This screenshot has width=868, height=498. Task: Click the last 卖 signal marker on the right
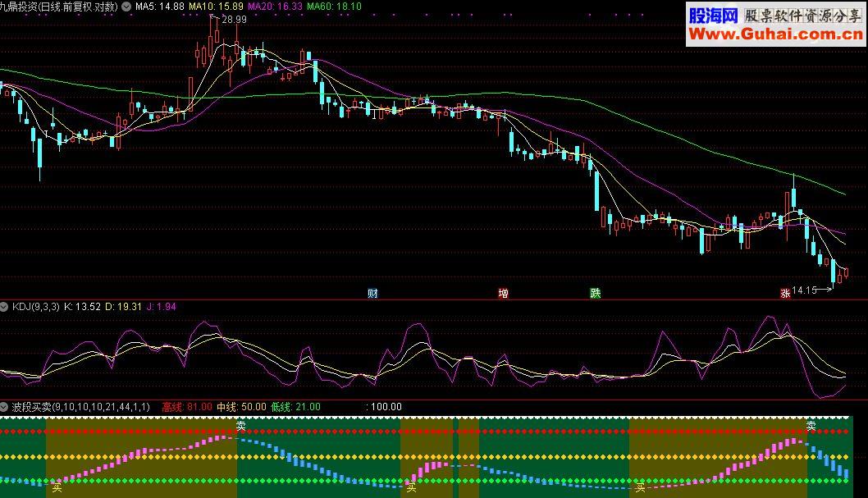coord(811,426)
